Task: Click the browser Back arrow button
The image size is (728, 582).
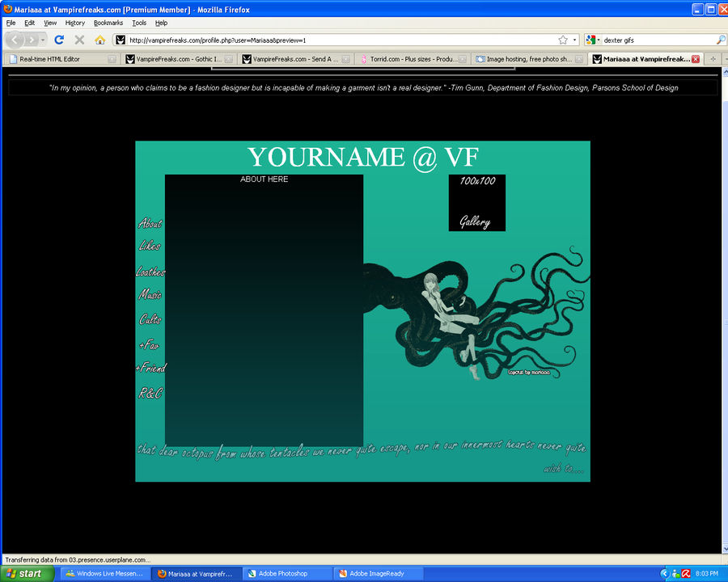Action: [15, 40]
